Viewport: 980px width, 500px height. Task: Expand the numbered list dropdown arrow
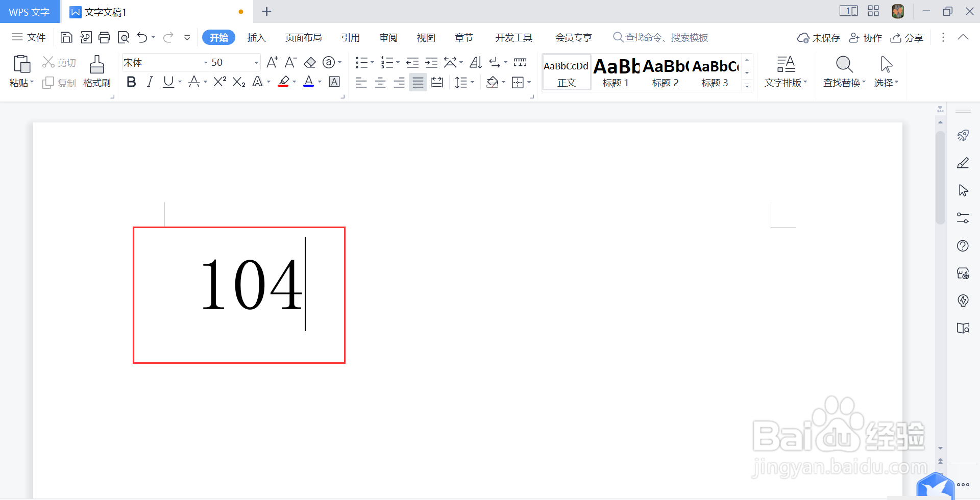398,63
